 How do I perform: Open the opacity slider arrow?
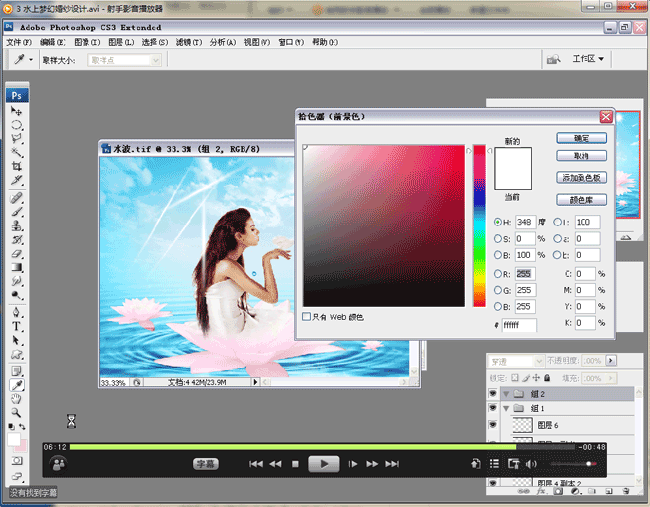coord(611,361)
